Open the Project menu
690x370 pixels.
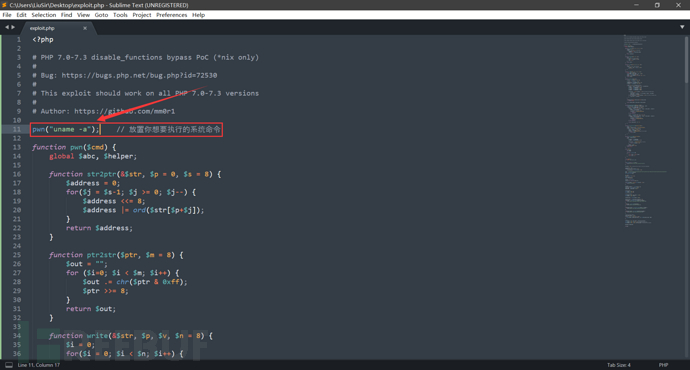(x=142, y=15)
